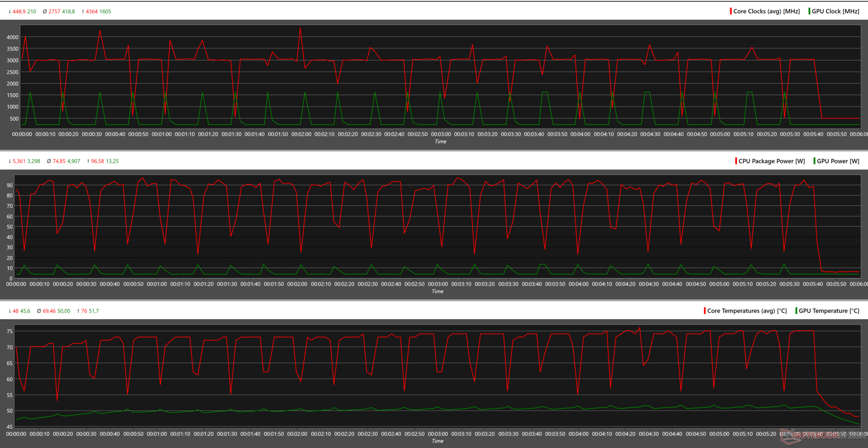Click the Notebookcheck watermark logo

coord(823,435)
